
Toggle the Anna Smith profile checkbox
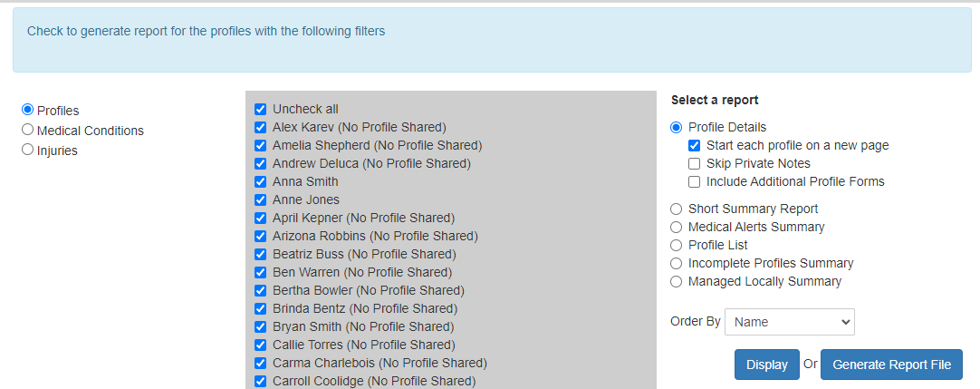coord(261,181)
